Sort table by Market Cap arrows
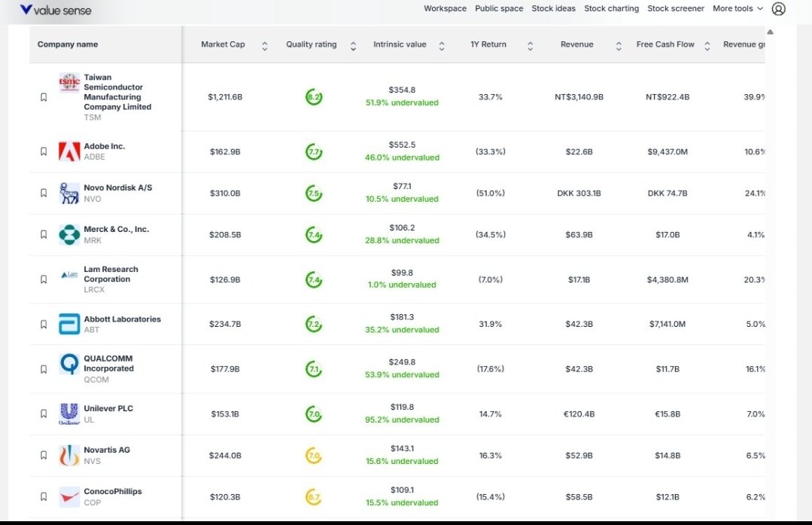Screen dimensions: 812x525 265,46
